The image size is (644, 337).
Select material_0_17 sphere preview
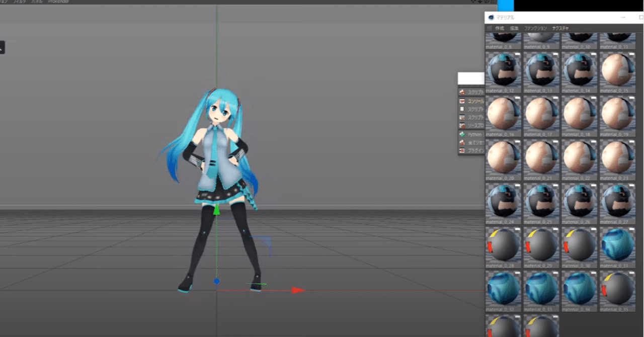[x=541, y=114]
